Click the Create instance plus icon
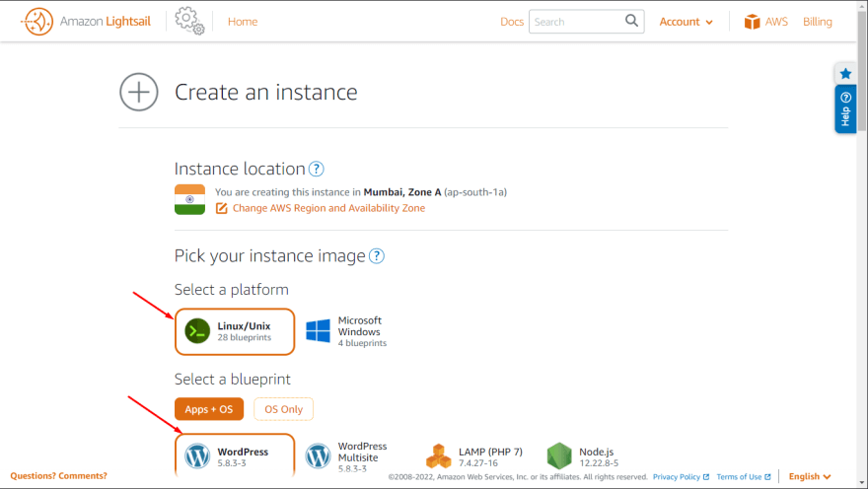 [139, 92]
